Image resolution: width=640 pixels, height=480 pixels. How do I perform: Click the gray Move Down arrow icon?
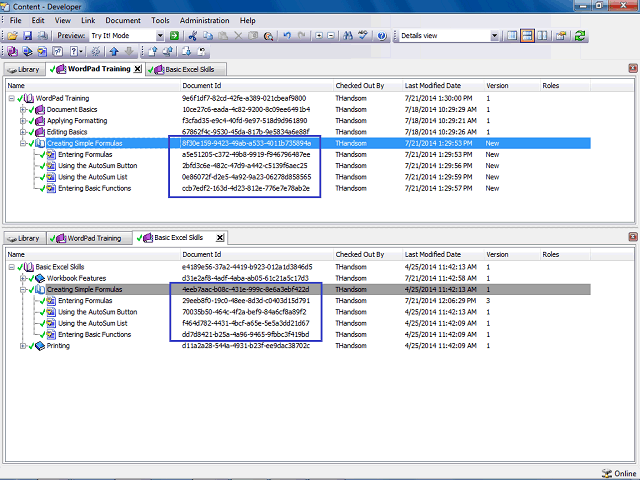[x=129, y=51]
